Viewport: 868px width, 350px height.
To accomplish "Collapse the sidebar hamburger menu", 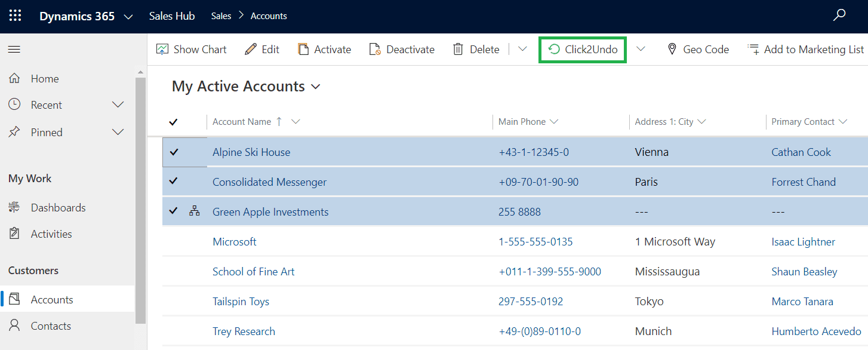I will [x=14, y=50].
